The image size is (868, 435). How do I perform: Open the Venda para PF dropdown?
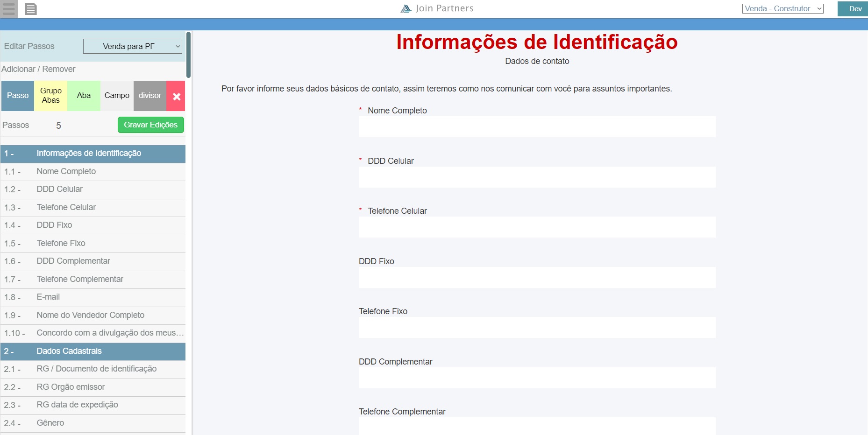tap(133, 46)
